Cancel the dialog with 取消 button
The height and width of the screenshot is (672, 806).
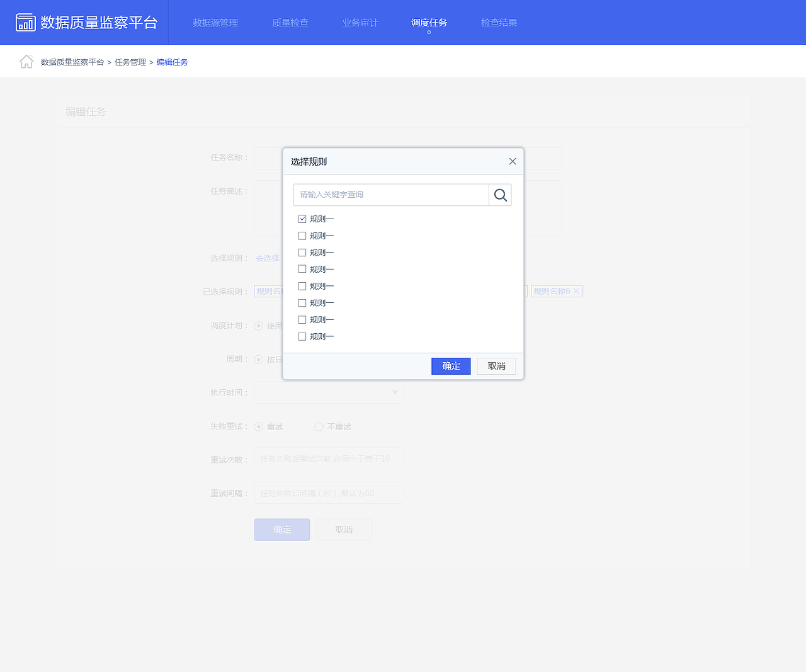tap(496, 366)
